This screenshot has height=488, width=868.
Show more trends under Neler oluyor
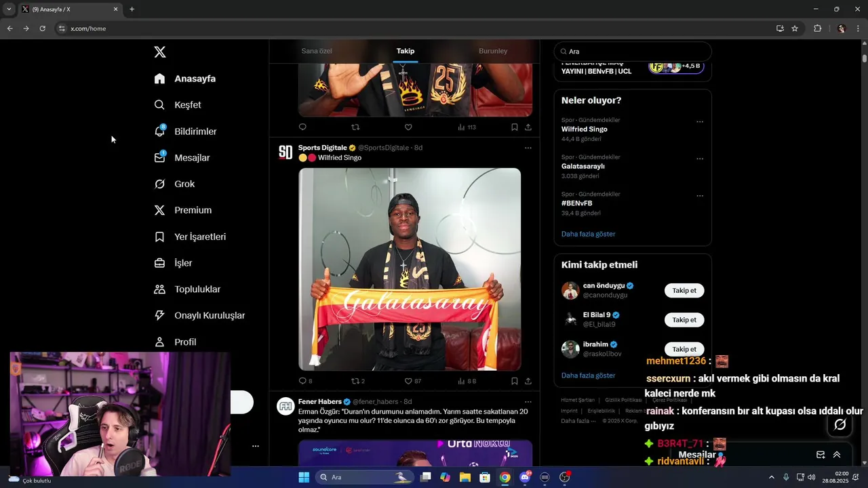(588, 234)
